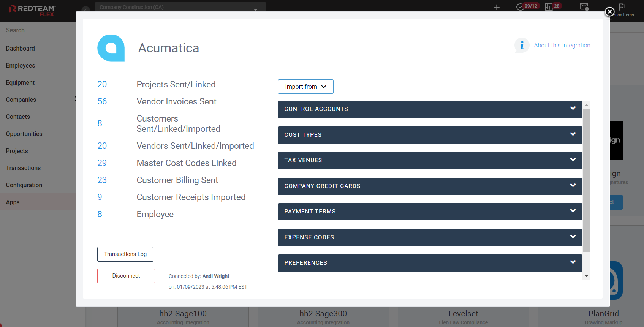Click the Customer Billing Sent label
Image resolution: width=644 pixels, height=327 pixels.
tap(177, 180)
